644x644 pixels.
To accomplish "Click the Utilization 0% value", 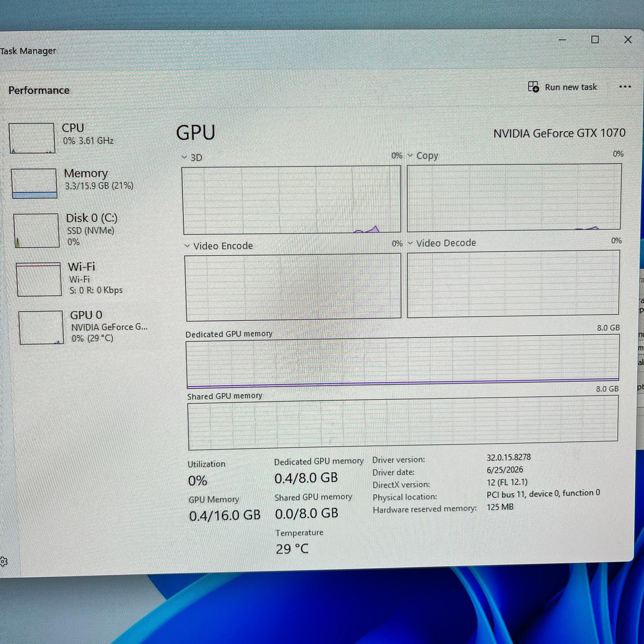I will click(x=197, y=481).
